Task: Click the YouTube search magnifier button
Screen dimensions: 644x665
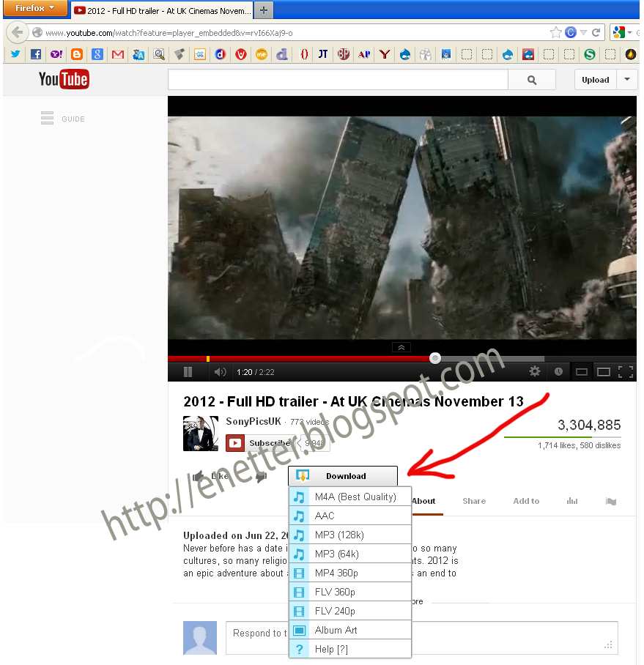Action: click(532, 80)
